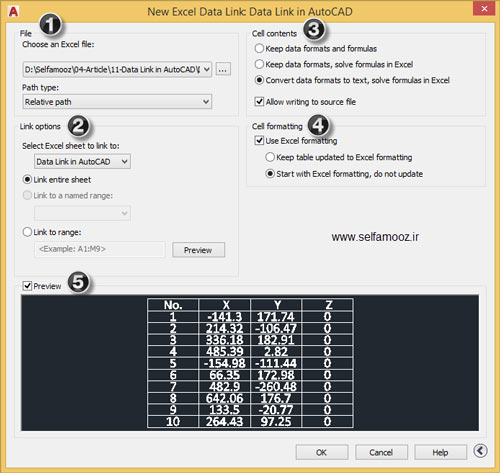Click the range input field with Example A1:M9

tap(99, 249)
